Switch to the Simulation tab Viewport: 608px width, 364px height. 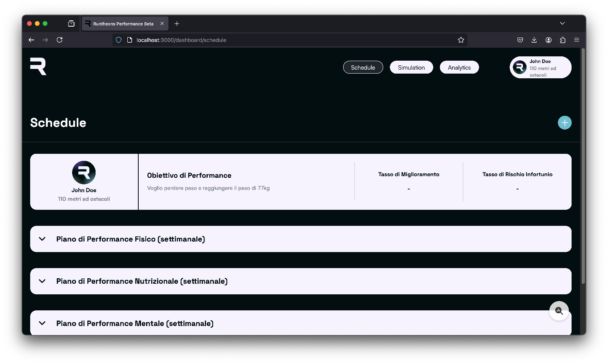(411, 67)
